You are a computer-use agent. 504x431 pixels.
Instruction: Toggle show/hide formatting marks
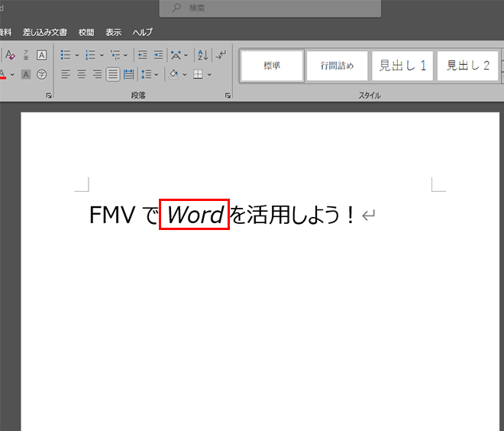(221, 55)
